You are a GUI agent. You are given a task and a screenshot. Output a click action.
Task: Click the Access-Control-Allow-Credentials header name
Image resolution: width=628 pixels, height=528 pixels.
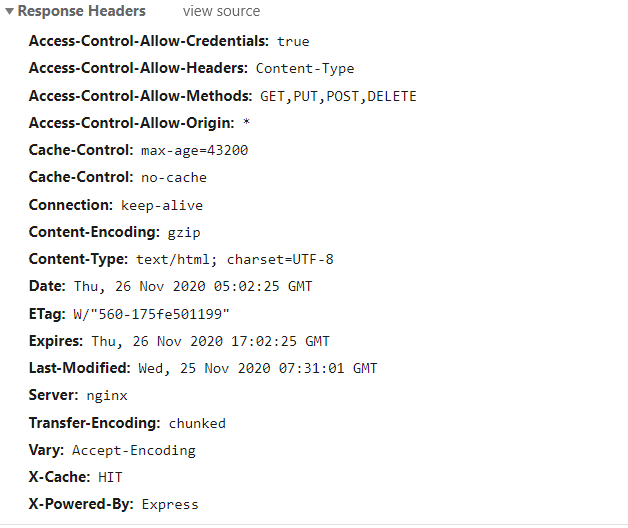pos(149,41)
